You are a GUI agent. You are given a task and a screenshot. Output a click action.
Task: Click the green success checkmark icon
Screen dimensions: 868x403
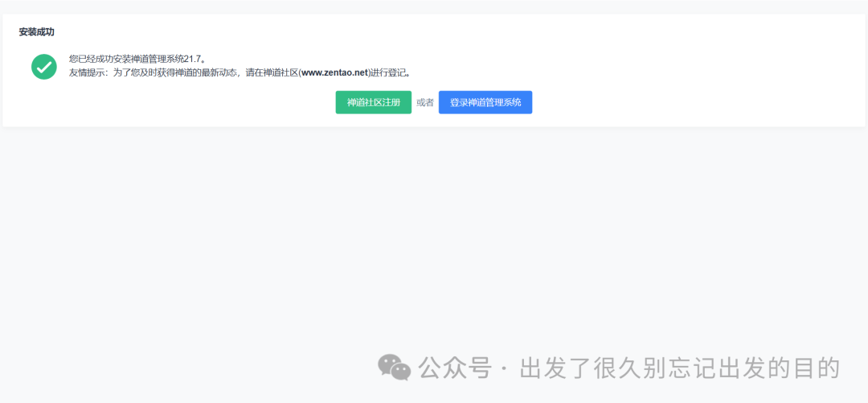pyautogui.click(x=44, y=67)
